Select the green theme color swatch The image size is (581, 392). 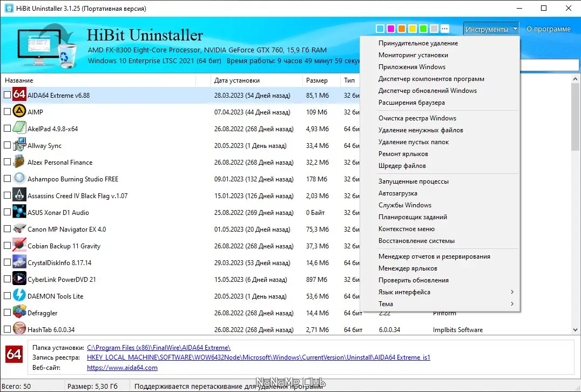pos(423,29)
